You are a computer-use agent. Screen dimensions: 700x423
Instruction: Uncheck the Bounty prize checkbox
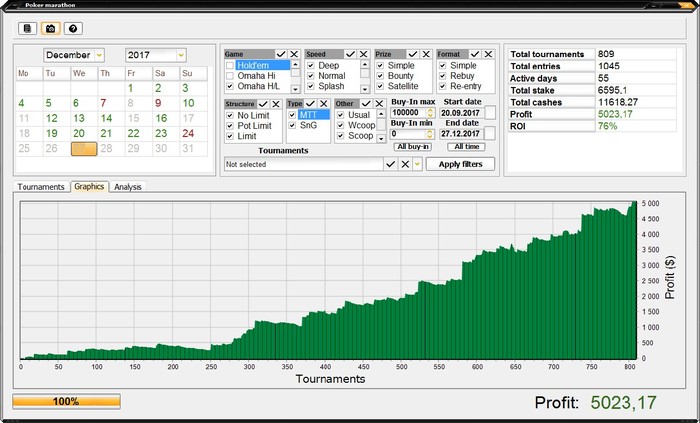pyautogui.click(x=380, y=76)
